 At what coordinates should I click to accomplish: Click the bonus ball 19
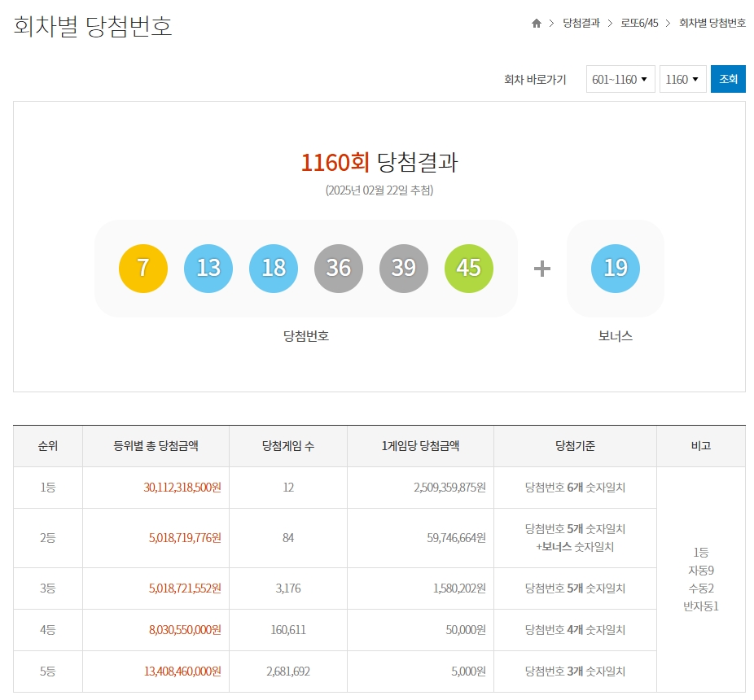point(615,268)
